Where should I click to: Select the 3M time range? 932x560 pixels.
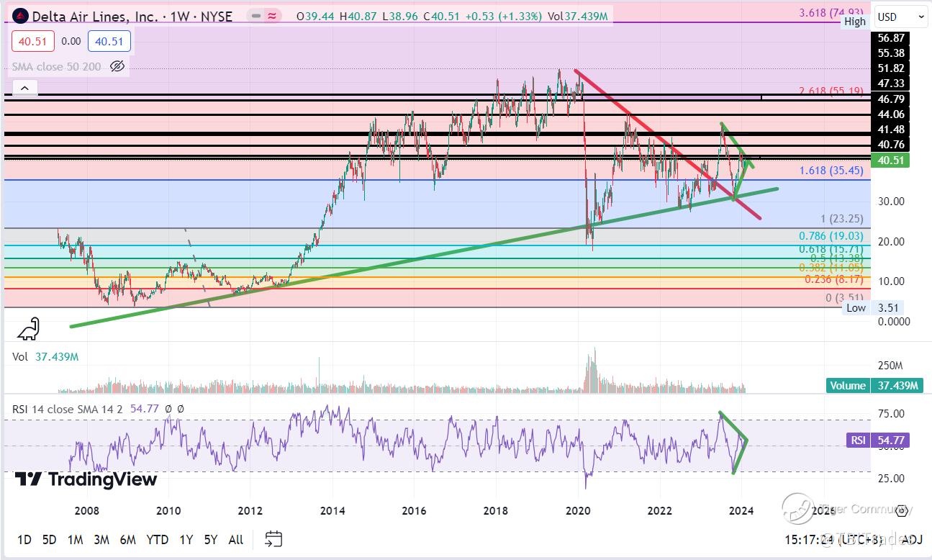click(x=101, y=539)
